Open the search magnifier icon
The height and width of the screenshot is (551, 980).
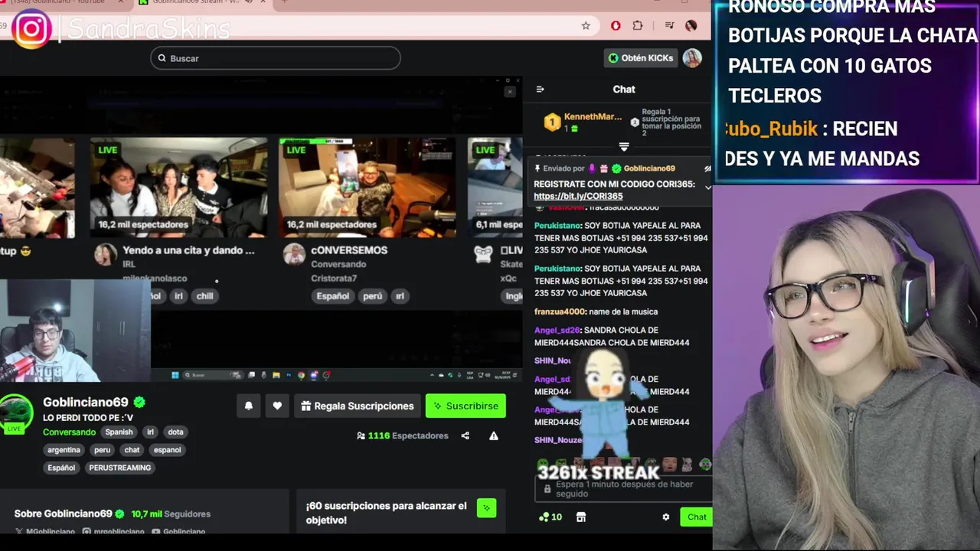click(162, 58)
